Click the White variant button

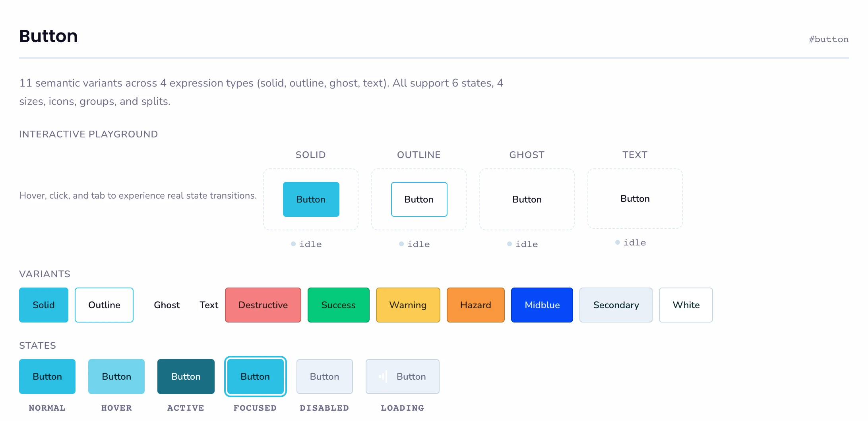(x=686, y=305)
